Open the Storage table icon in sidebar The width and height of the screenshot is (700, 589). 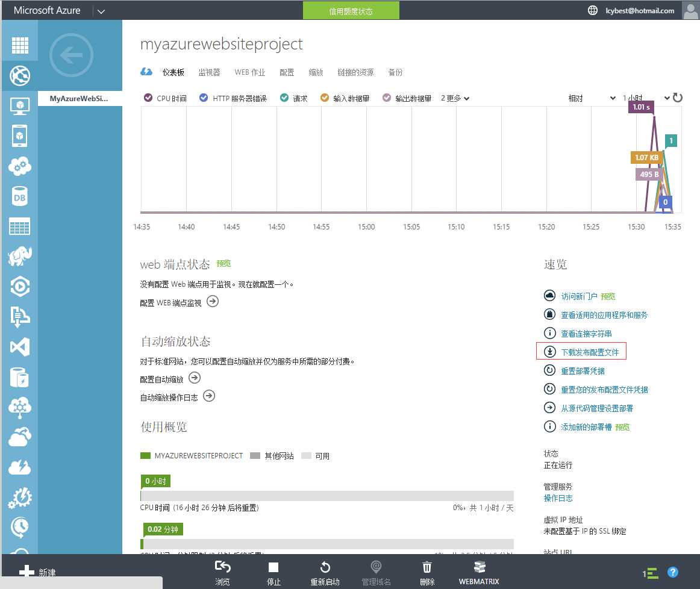20,226
